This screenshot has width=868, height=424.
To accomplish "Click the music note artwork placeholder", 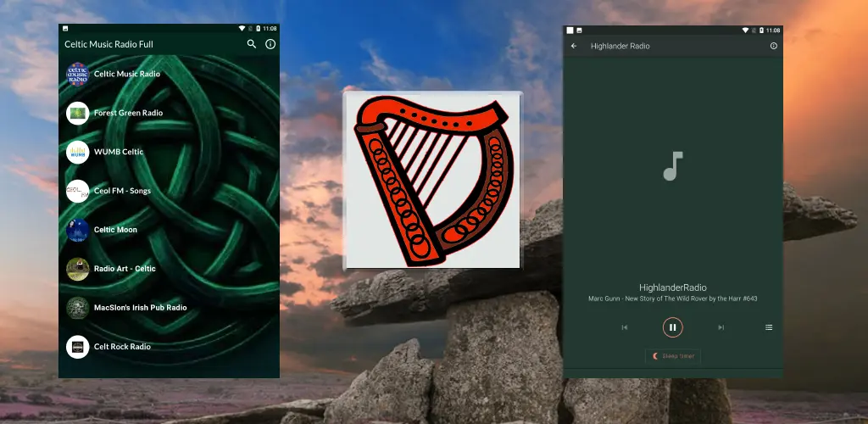I will click(x=672, y=166).
